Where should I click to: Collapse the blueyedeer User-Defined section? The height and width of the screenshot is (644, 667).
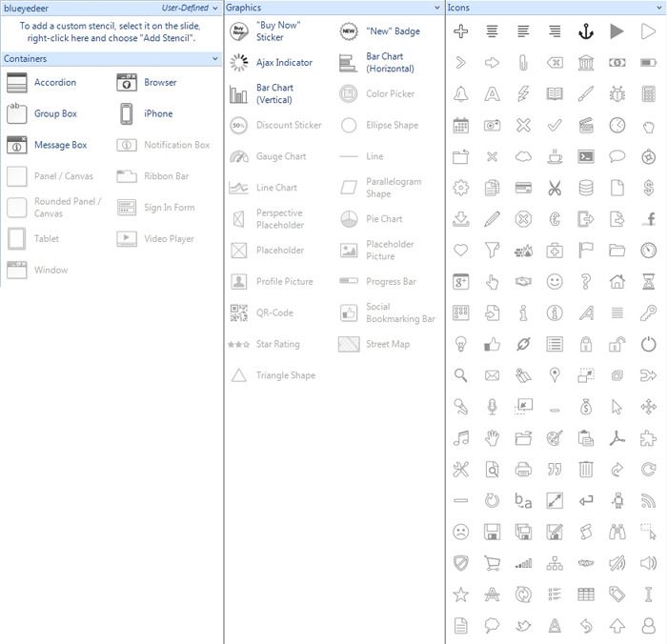[x=215, y=8]
